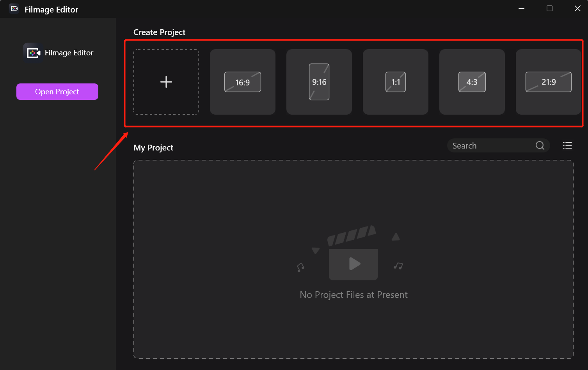Minimize the Filmage Editor window
This screenshot has height=370, width=588.
coord(521,9)
